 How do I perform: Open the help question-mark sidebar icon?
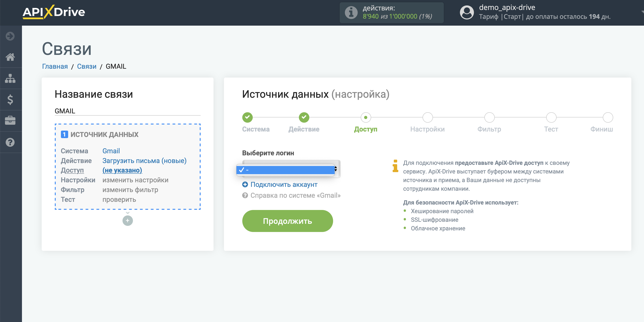(x=10, y=142)
